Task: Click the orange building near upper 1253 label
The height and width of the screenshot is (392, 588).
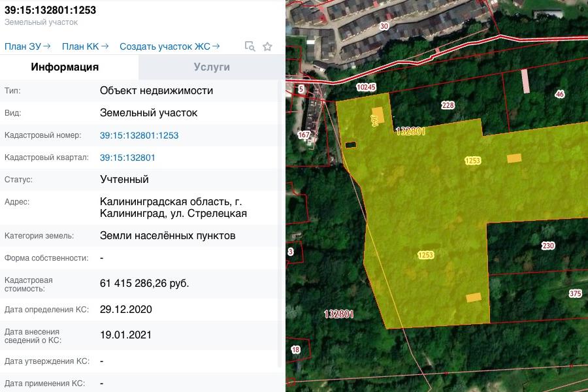Action: point(515,158)
